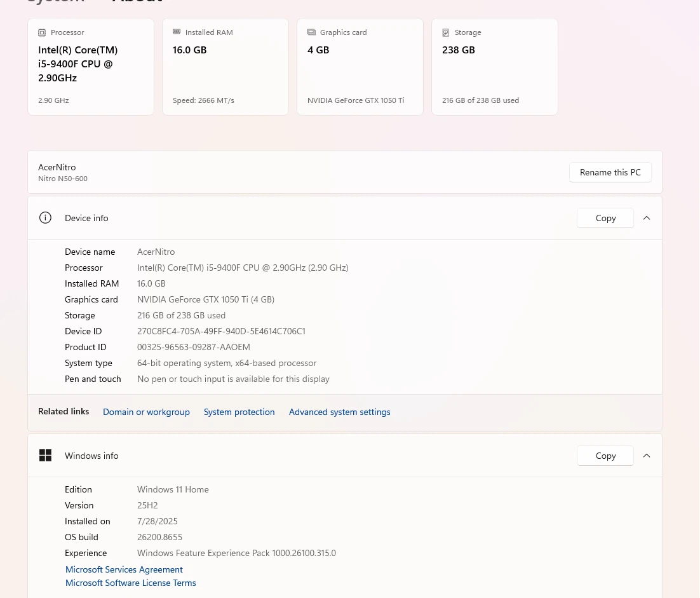Image resolution: width=700 pixels, height=598 pixels.
Task: Select the Graphics card 4 GB card
Action: click(360, 67)
